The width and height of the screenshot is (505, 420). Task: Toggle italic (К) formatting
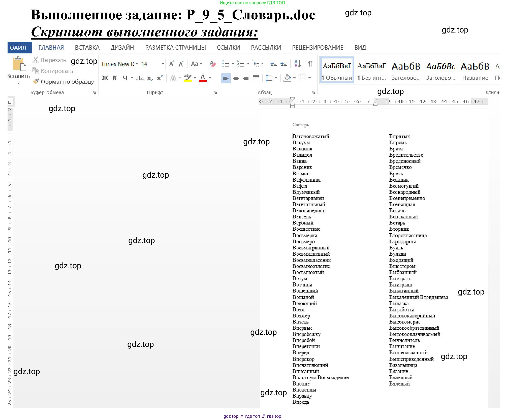tap(115, 78)
